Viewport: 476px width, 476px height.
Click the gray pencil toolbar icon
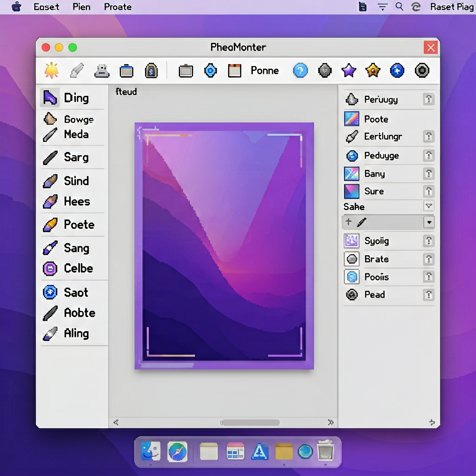pyautogui.click(x=77, y=71)
